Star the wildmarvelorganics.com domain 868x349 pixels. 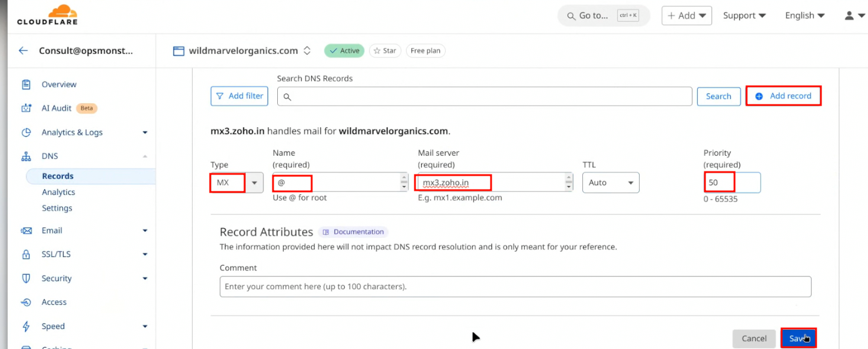385,51
